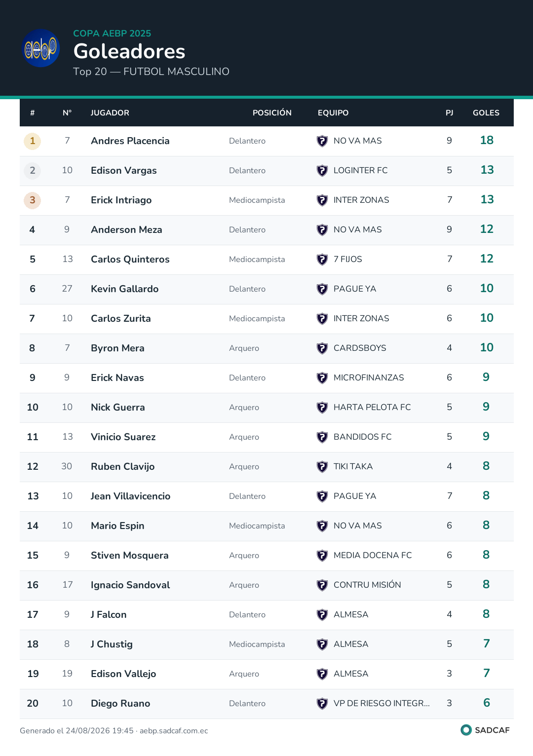Click the JUGADOR column header
533x756 pixels.
pos(110,113)
